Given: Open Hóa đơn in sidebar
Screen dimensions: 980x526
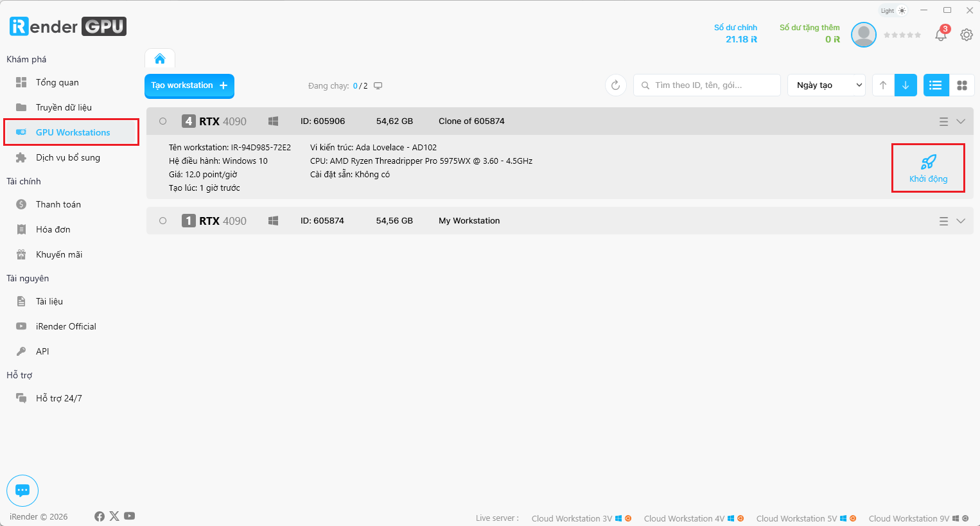Looking at the screenshot, I should pos(53,229).
